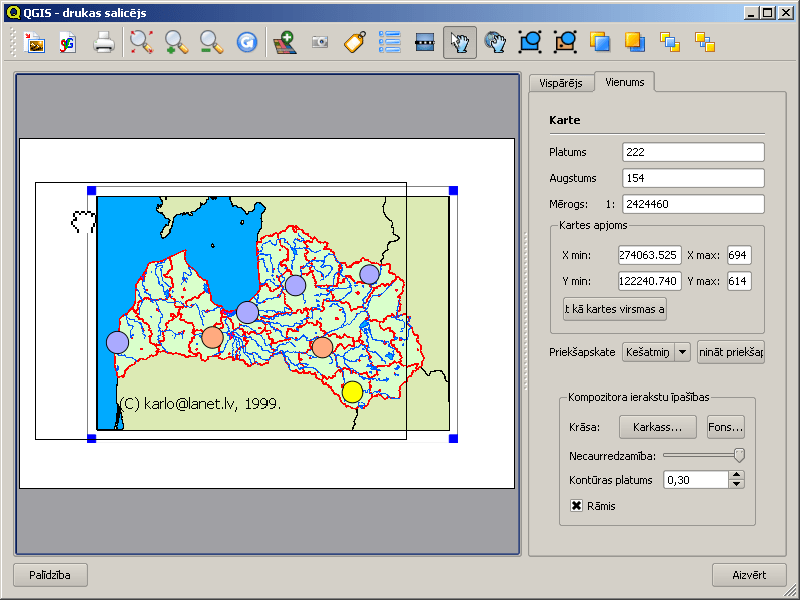The width and height of the screenshot is (800, 600).
Task: Click the top-right blue selection handle
Action: 453,190
